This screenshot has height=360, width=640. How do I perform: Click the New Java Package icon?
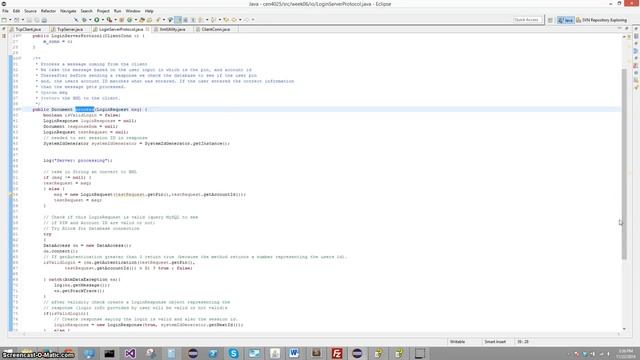[122, 20]
